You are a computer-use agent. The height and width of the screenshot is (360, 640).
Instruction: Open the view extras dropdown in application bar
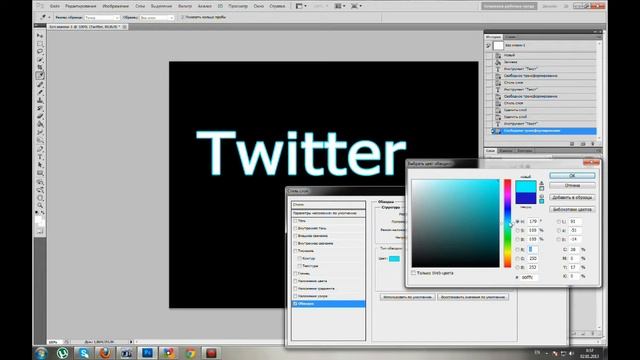(301, 6)
